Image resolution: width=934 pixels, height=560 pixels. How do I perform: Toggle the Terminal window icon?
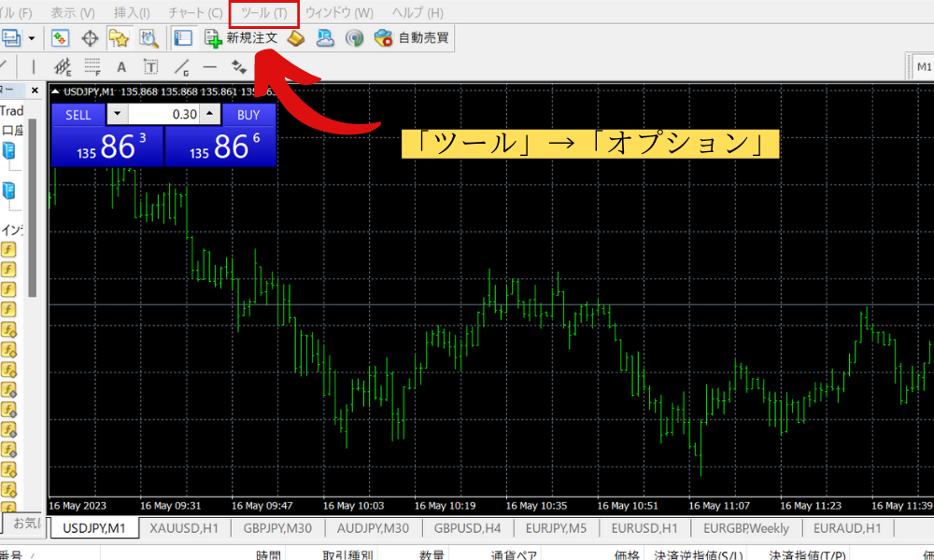click(x=183, y=38)
